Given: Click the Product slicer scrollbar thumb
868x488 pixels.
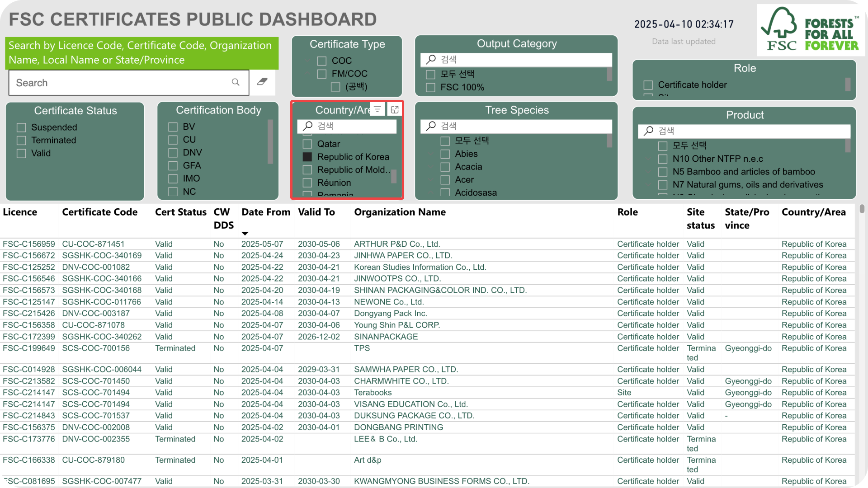Looking at the screenshot, I should tap(848, 145).
